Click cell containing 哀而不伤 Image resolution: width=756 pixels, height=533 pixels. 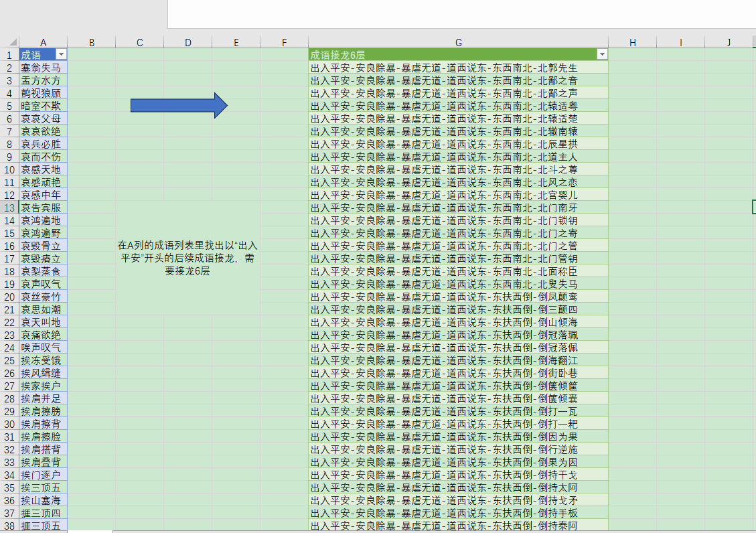click(43, 157)
